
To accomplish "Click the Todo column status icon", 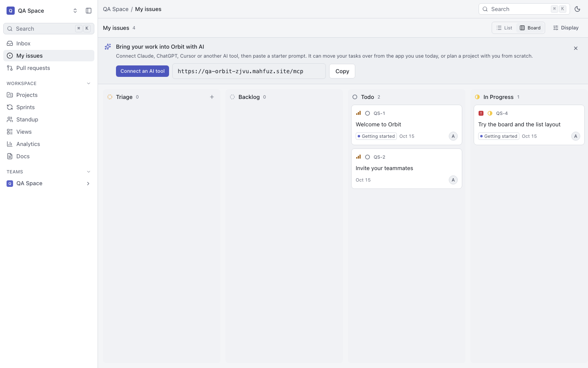I will [x=355, y=97].
